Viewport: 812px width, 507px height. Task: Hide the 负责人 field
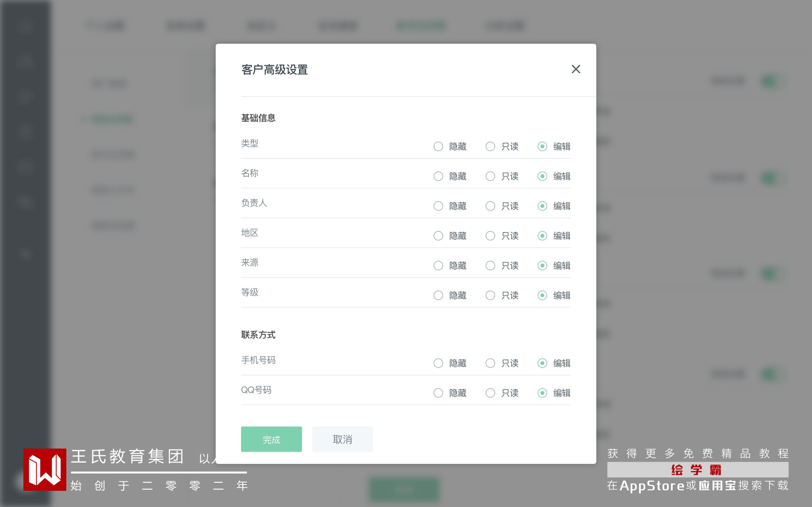[x=438, y=206]
